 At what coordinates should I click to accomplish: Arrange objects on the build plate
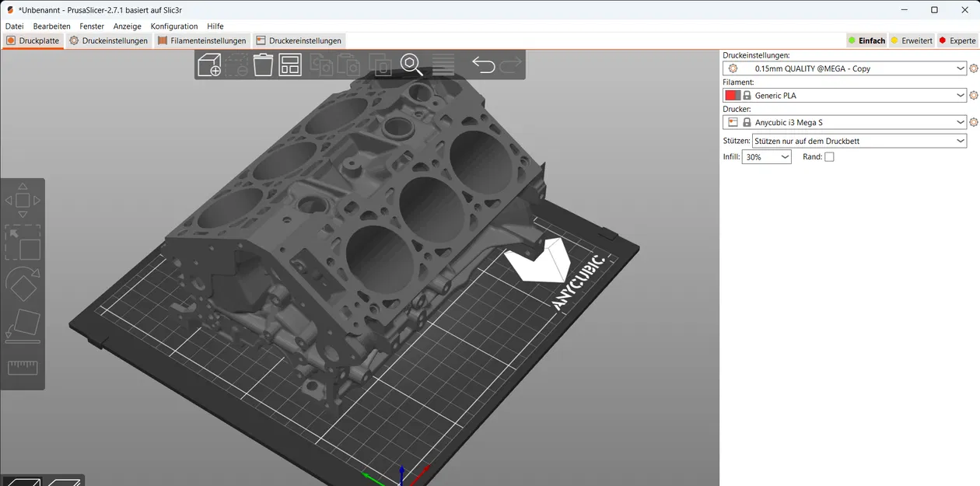tap(290, 65)
